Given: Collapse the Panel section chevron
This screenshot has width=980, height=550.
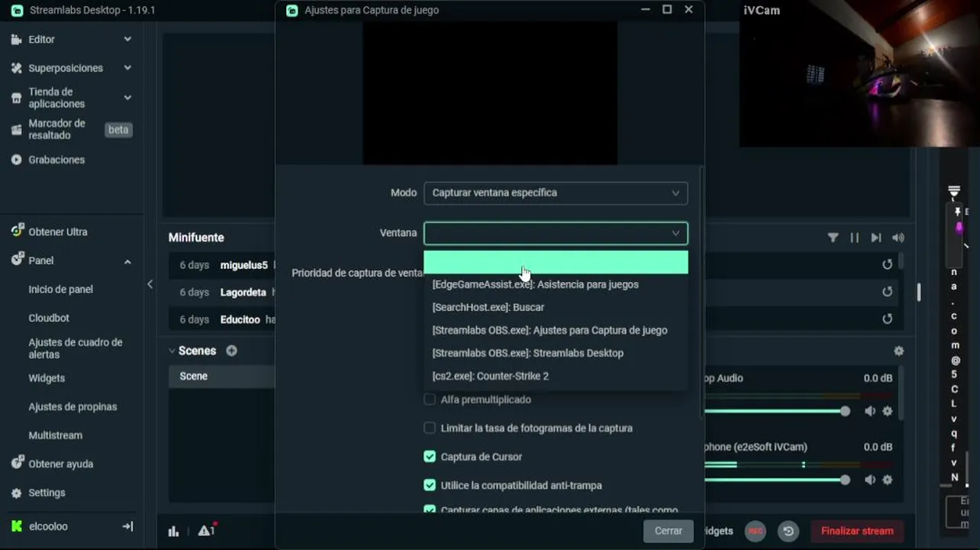Looking at the screenshot, I should 127,261.
